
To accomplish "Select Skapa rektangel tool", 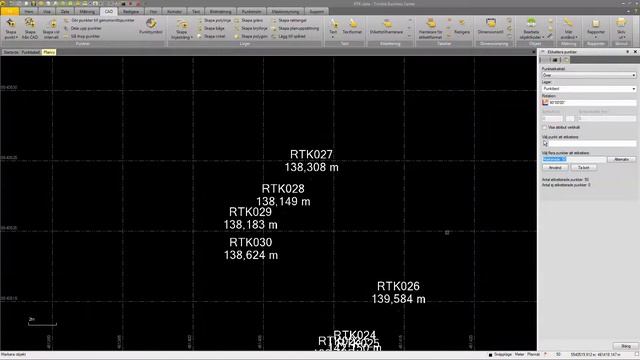I will pyautogui.click(x=289, y=20).
